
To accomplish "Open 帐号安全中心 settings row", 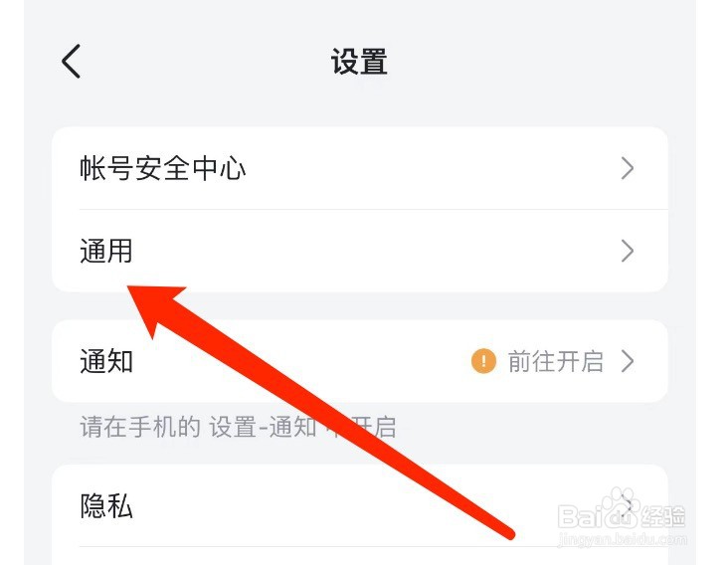I will coord(360,168).
